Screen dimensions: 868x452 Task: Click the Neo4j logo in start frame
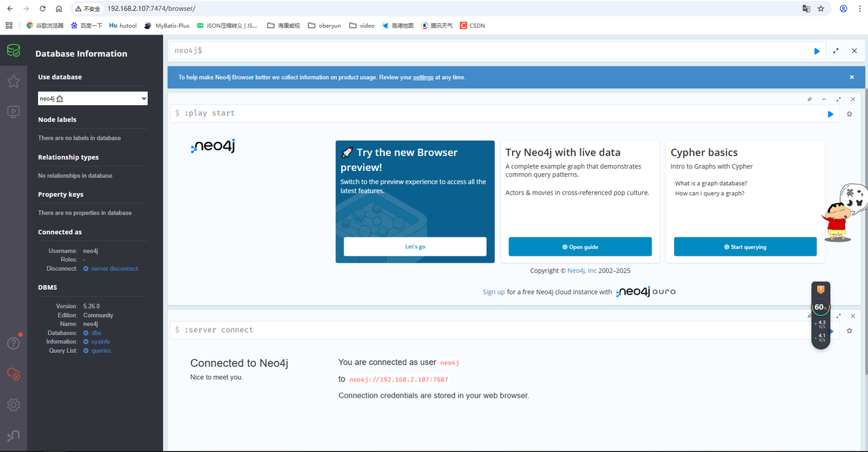click(213, 147)
